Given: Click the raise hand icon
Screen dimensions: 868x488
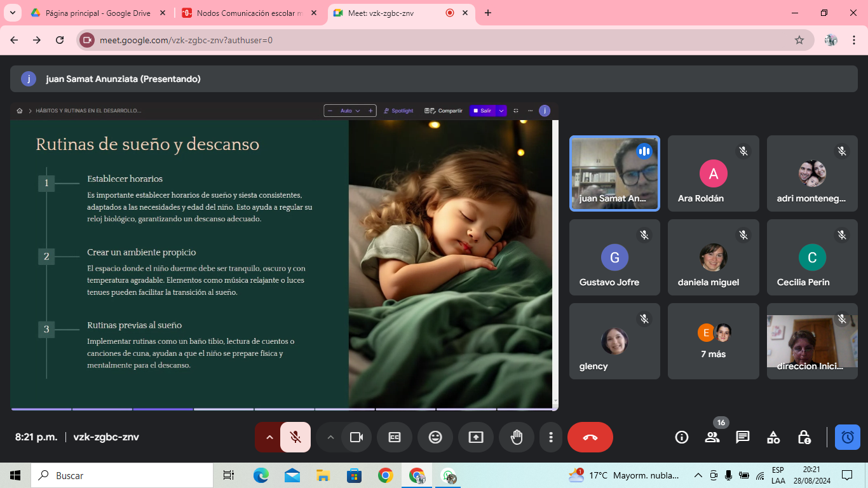Looking at the screenshot, I should pyautogui.click(x=516, y=437).
